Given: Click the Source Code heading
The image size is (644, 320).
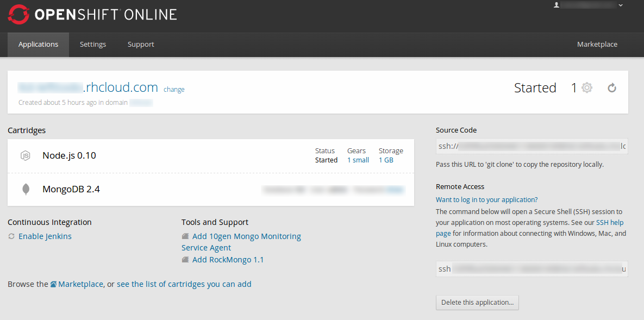Looking at the screenshot, I should point(457,130).
